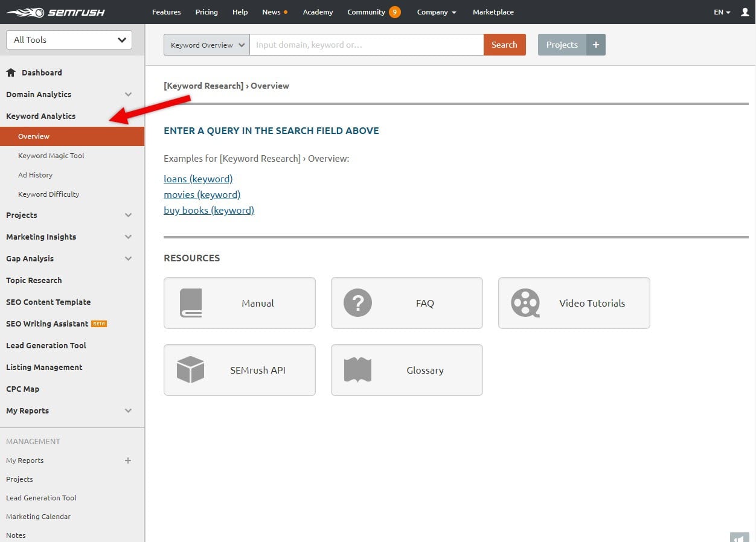
Task: Open the EN language selector
Action: coord(722,12)
